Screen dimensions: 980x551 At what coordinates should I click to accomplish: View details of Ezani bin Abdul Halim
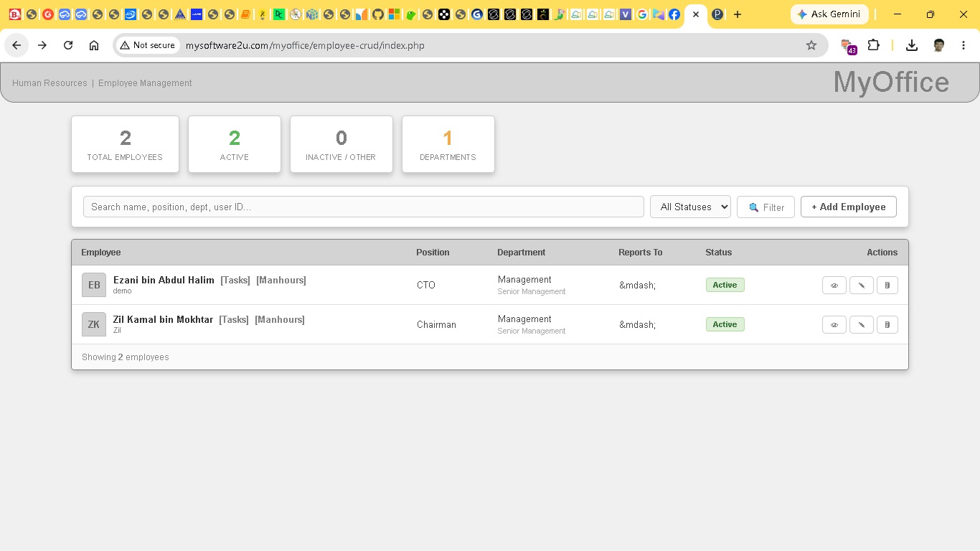point(834,285)
